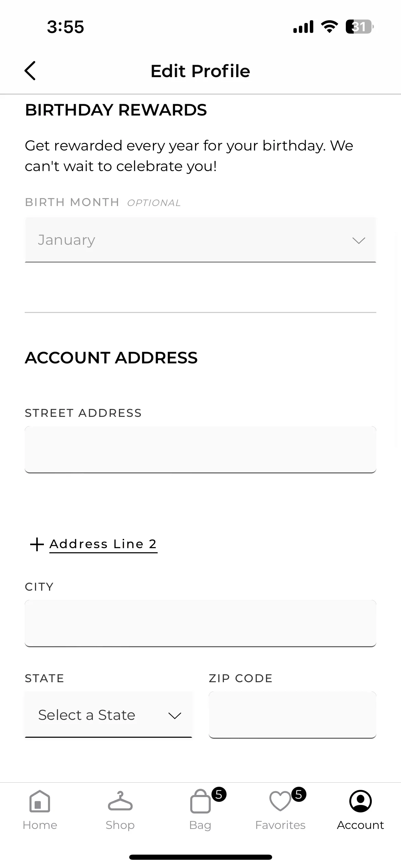The image size is (401, 868).
Task: Open the Favorites heart icon
Action: [280, 801]
